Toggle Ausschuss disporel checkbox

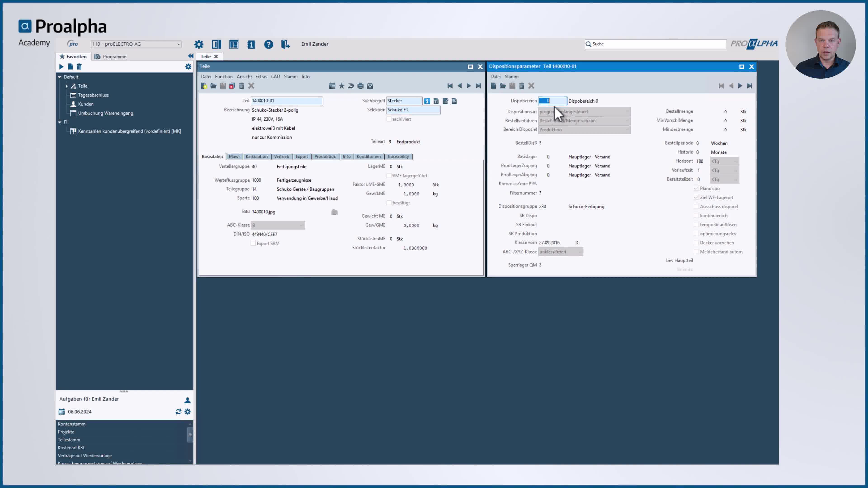pos(696,206)
